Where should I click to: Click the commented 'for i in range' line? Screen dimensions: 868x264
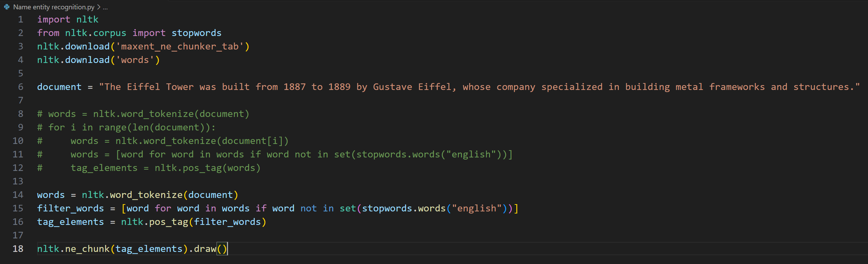pyautogui.click(x=126, y=127)
